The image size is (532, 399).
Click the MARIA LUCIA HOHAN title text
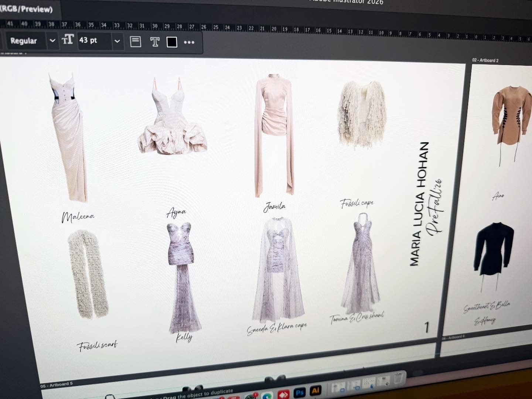click(419, 204)
